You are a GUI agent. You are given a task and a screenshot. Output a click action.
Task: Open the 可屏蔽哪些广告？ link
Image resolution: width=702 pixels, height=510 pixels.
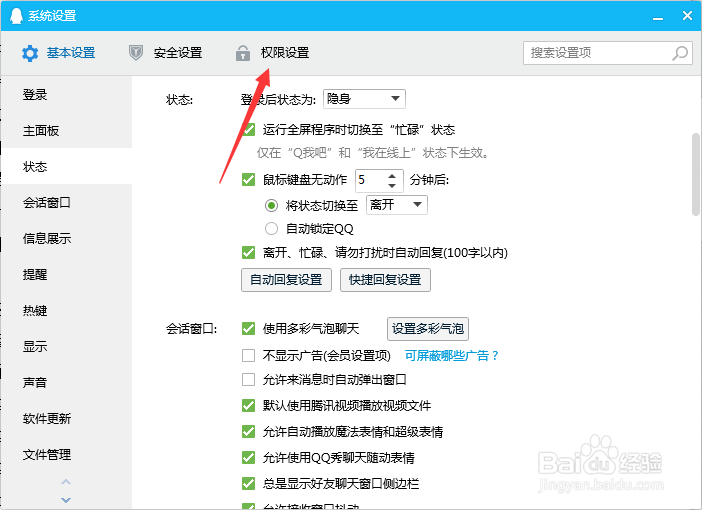pyautogui.click(x=452, y=356)
